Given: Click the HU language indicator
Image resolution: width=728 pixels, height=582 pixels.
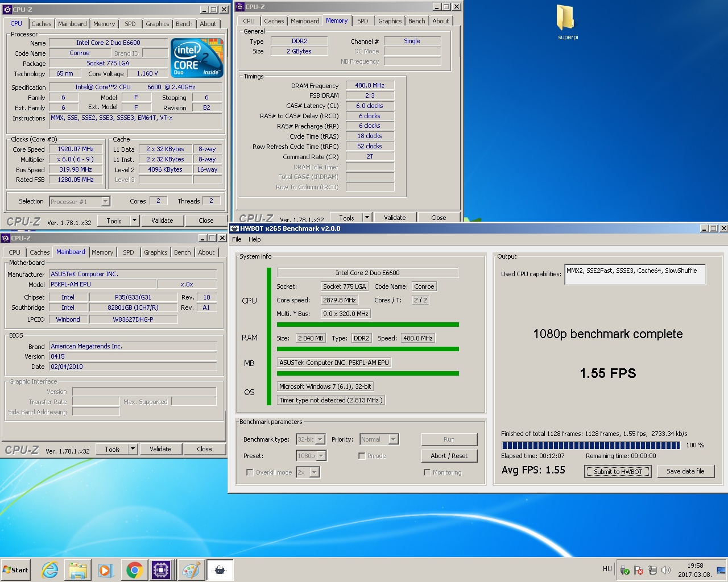Looking at the screenshot, I should (607, 569).
